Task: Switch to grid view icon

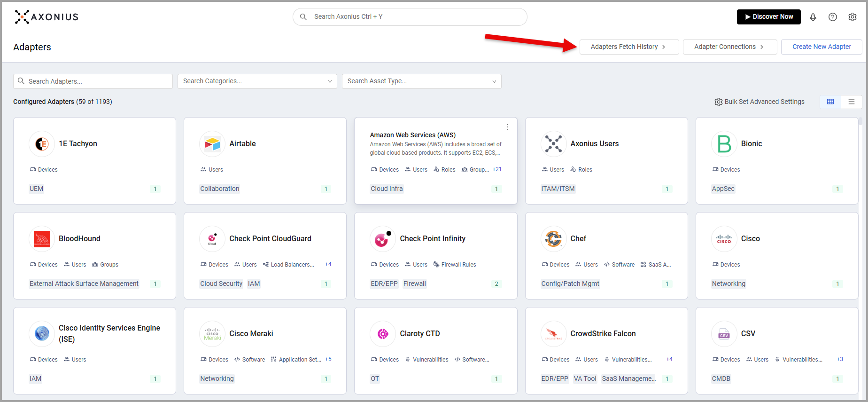Action: click(x=830, y=102)
